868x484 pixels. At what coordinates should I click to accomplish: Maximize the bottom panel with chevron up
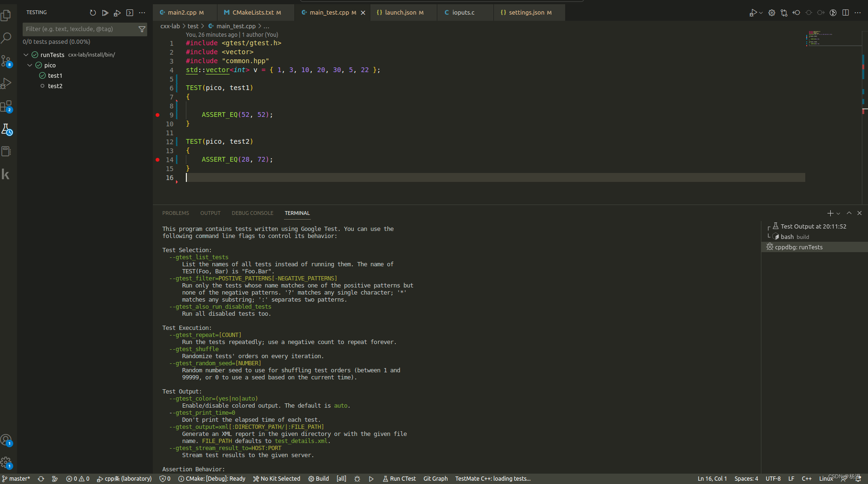pyautogui.click(x=849, y=213)
